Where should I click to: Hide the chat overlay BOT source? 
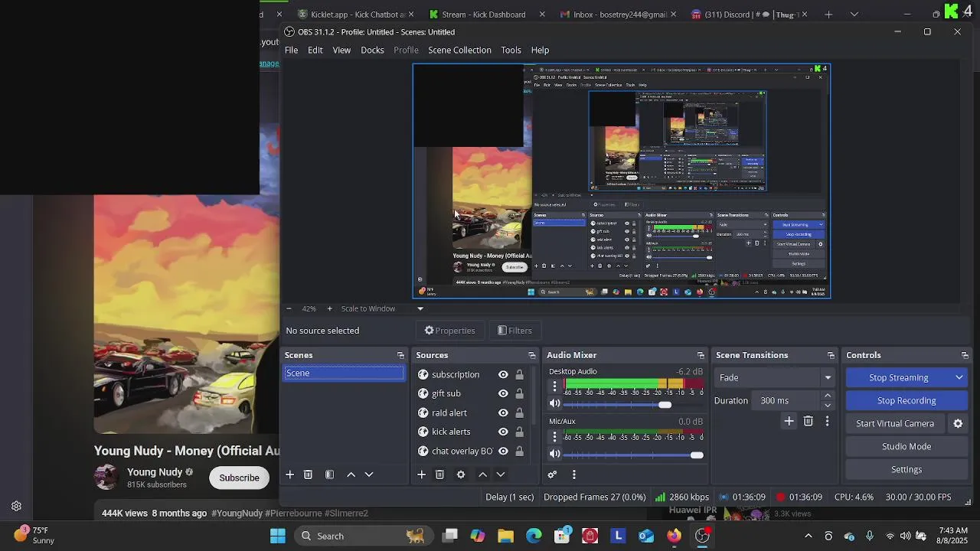pyautogui.click(x=503, y=451)
